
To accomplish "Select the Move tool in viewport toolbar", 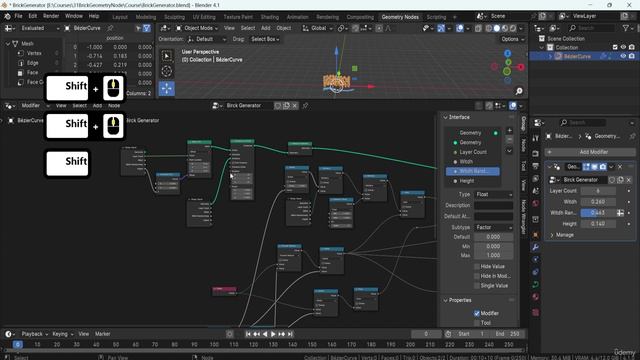I will pos(167,89).
